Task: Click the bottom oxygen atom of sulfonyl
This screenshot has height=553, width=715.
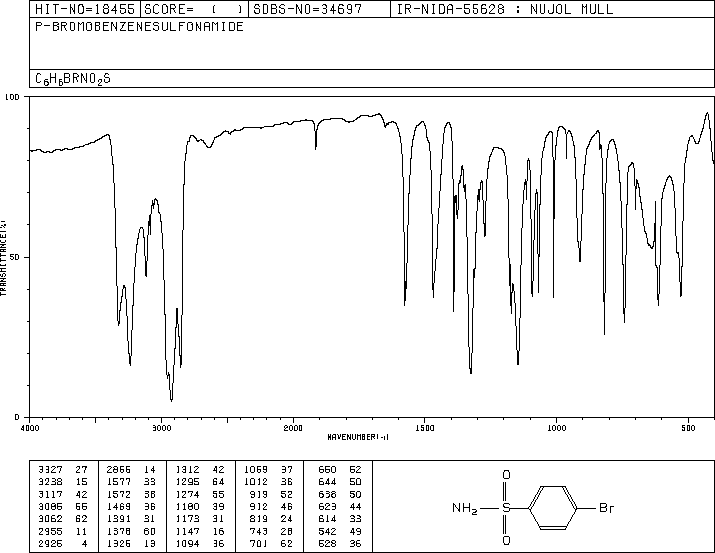Action: 506,540
